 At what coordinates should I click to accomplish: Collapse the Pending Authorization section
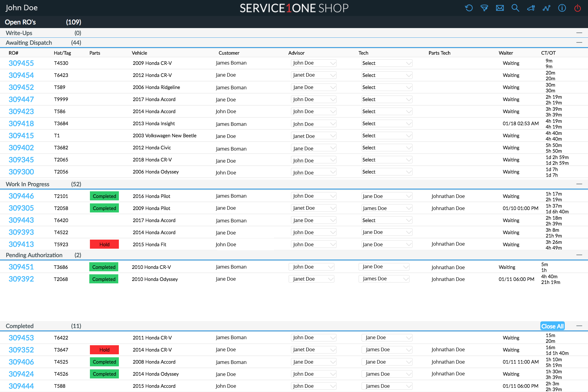click(x=579, y=255)
